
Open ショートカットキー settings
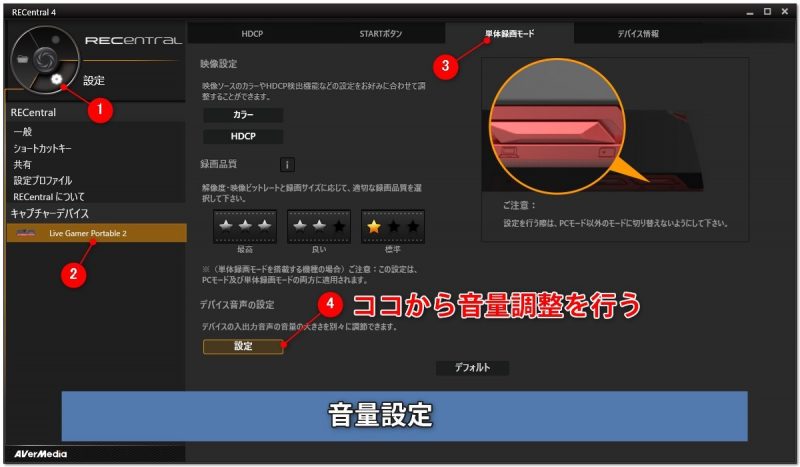point(42,148)
